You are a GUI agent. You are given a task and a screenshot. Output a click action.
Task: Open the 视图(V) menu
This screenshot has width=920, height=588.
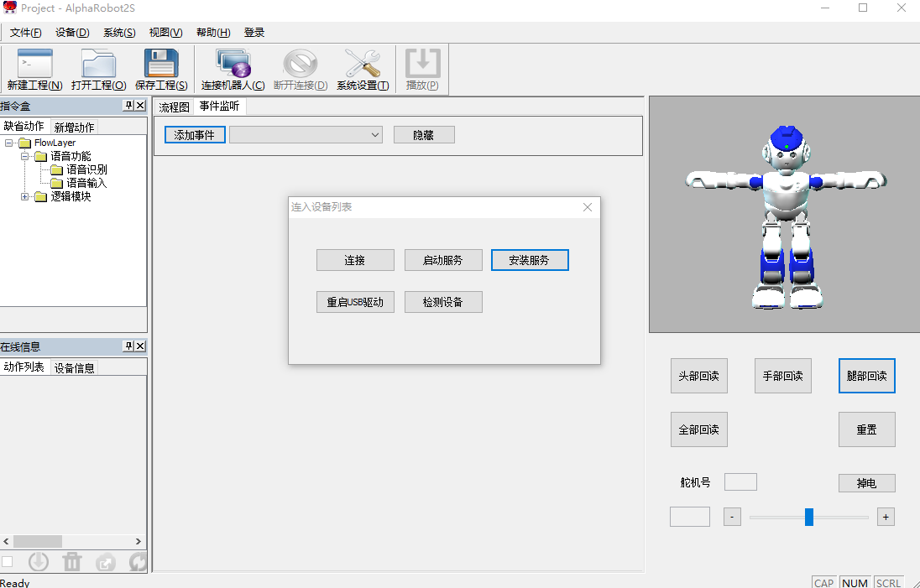[x=165, y=32]
